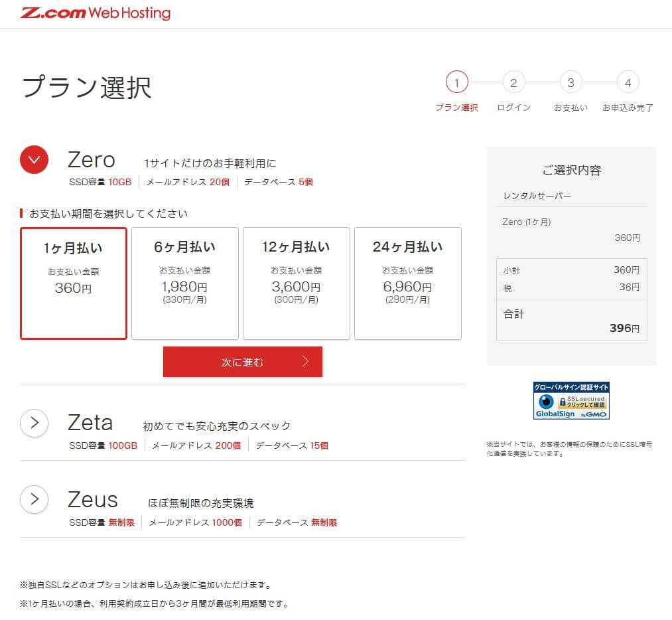The width and height of the screenshot is (672, 620).
Task: Click the Zero plan heading
Action: tap(92, 160)
